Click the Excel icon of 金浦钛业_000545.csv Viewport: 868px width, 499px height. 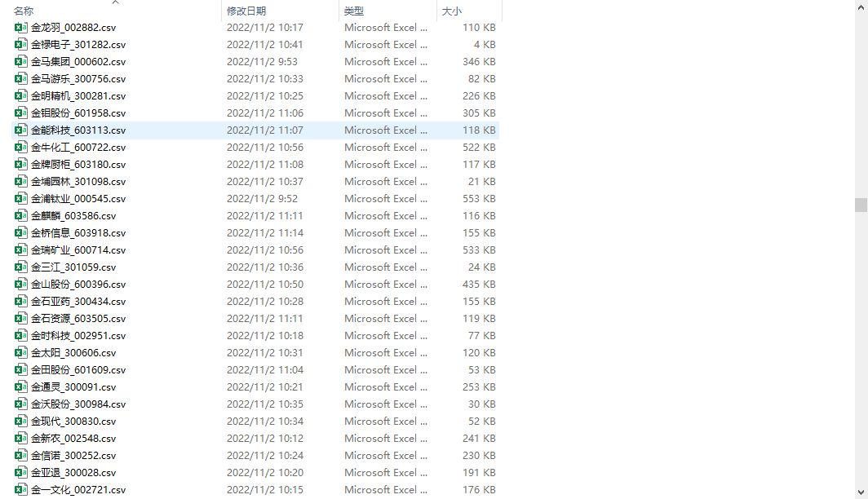(x=21, y=199)
